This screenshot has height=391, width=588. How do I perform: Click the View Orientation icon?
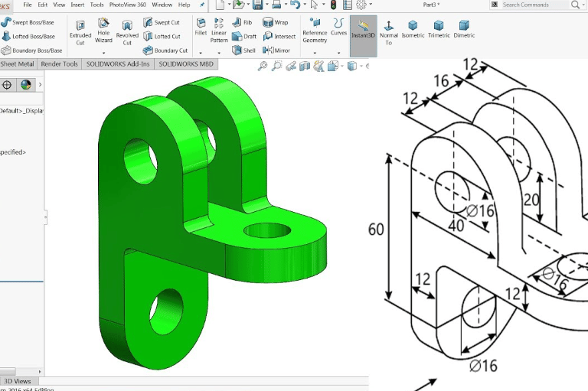tap(332, 67)
